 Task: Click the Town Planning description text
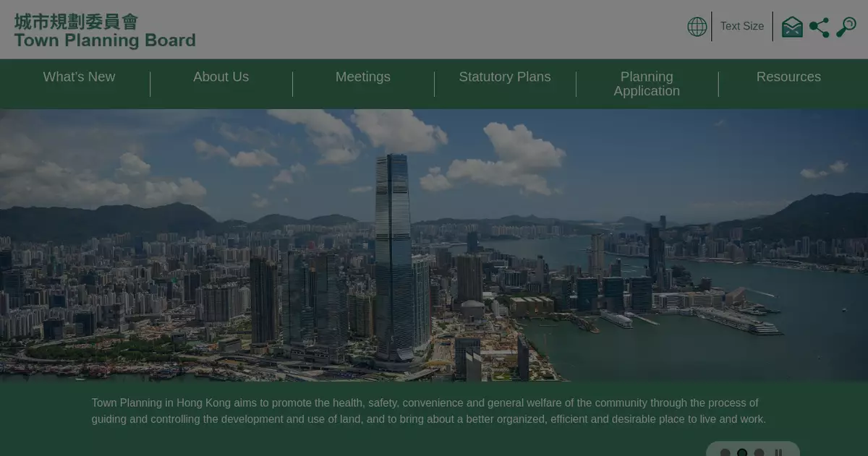click(428, 411)
